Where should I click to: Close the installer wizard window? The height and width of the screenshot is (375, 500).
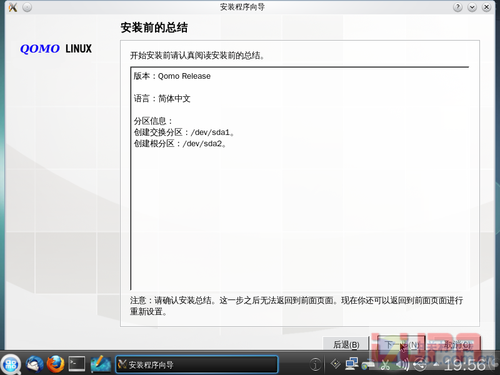tap(487, 7)
